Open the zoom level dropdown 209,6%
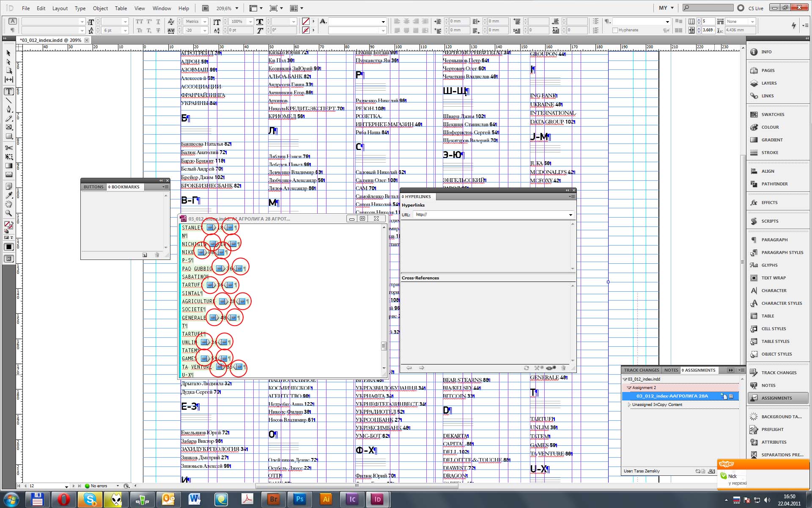Viewport: 812px width, 508px height. pos(237,8)
